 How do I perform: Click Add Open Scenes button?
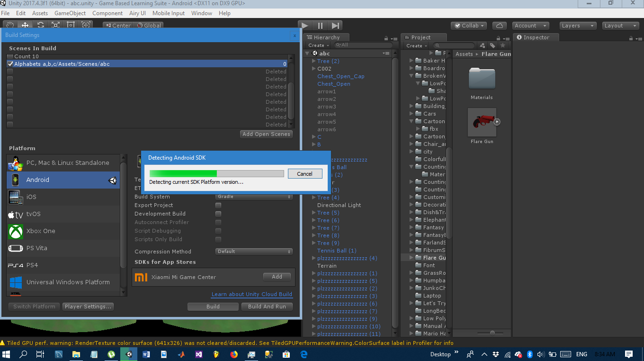point(267,134)
